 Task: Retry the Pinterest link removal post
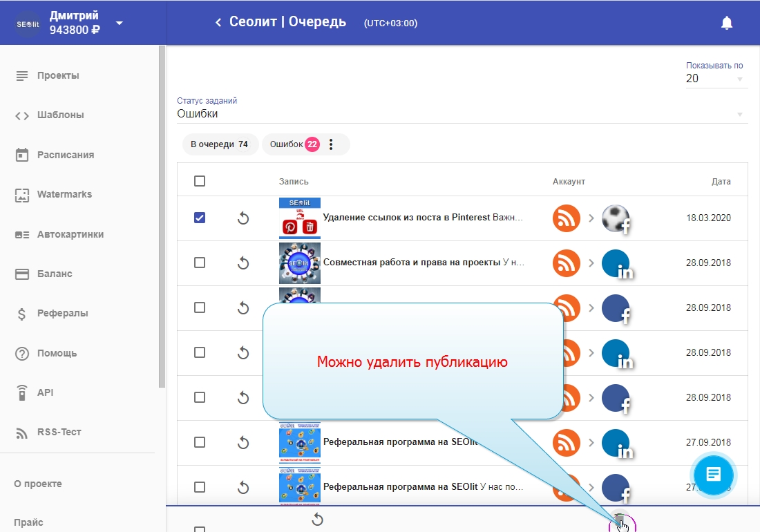[243, 218]
